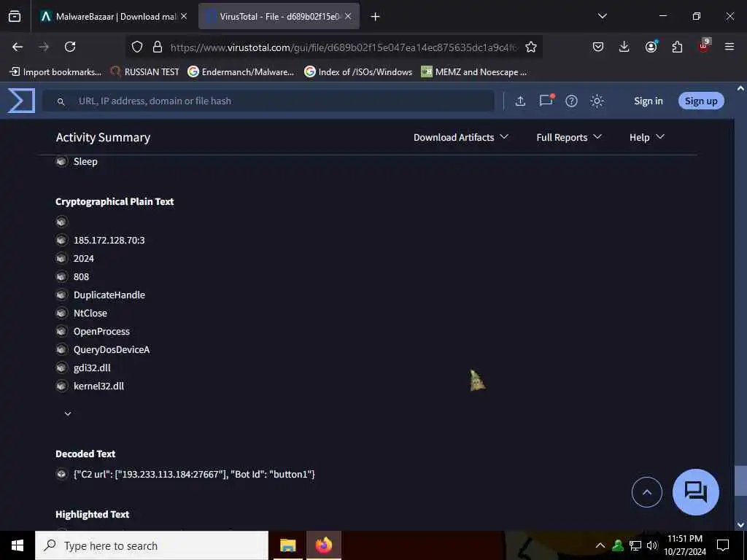747x560 pixels.
Task: Click the scroll to top arrow button
Action: point(646,492)
